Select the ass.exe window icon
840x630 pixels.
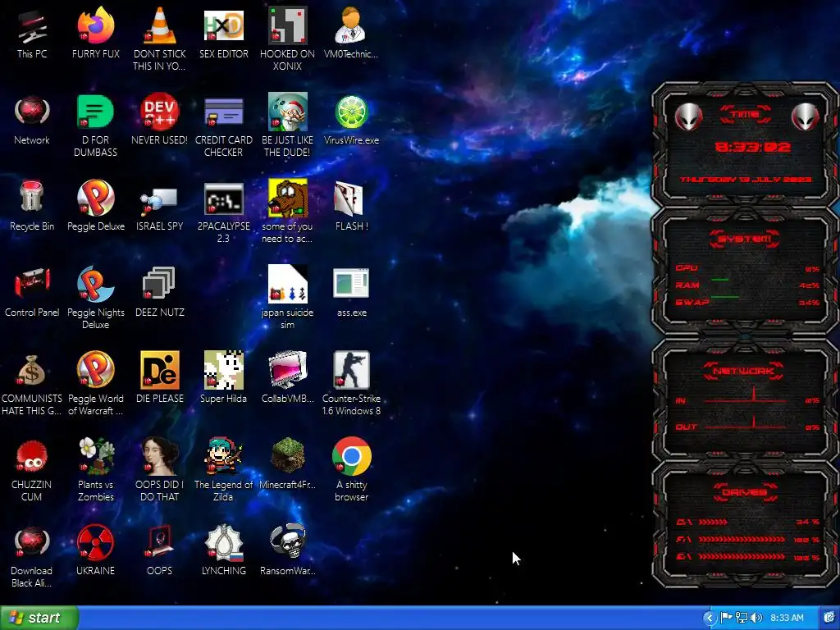click(351, 283)
